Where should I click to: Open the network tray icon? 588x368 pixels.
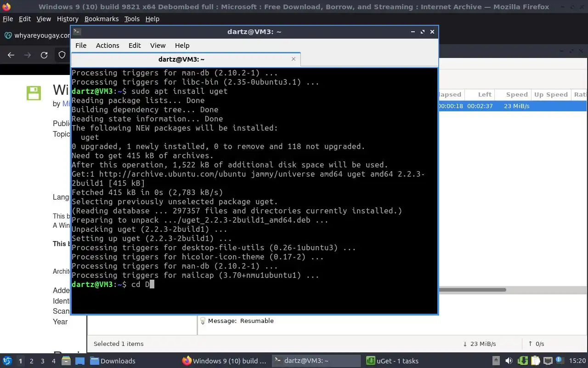click(548, 361)
